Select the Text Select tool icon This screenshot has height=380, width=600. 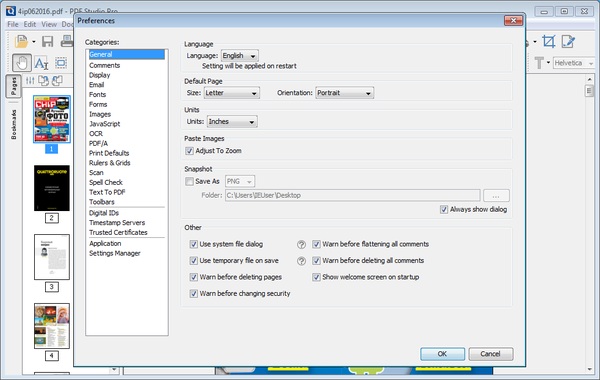pyautogui.click(x=41, y=63)
